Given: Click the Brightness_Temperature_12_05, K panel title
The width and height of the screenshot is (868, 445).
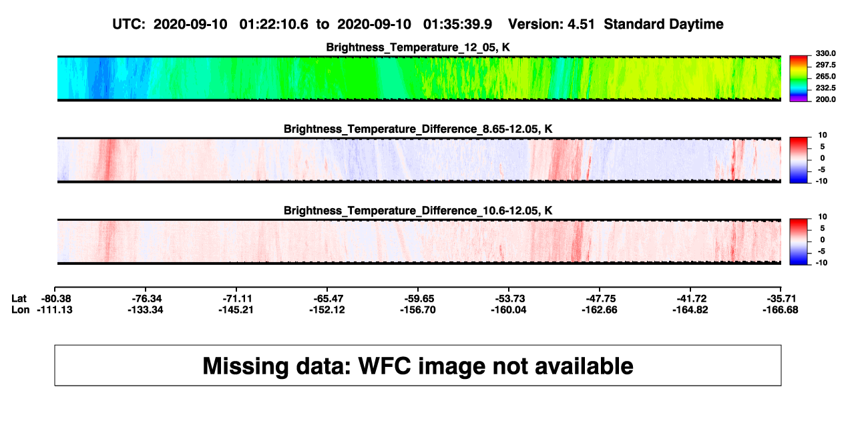Looking at the screenshot, I should click(418, 47).
